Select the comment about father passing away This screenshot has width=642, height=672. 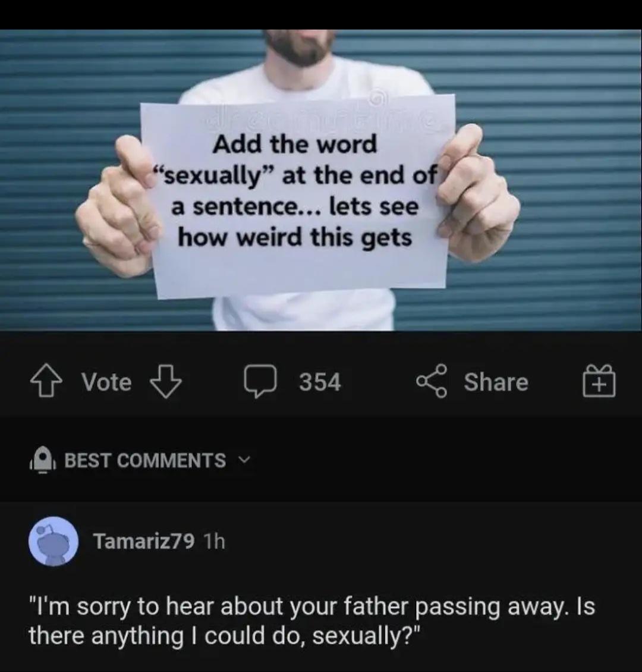312,621
